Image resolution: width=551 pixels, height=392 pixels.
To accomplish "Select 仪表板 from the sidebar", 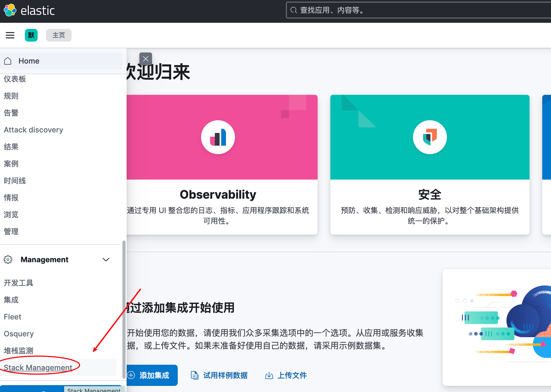I will (x=15, y=79).
